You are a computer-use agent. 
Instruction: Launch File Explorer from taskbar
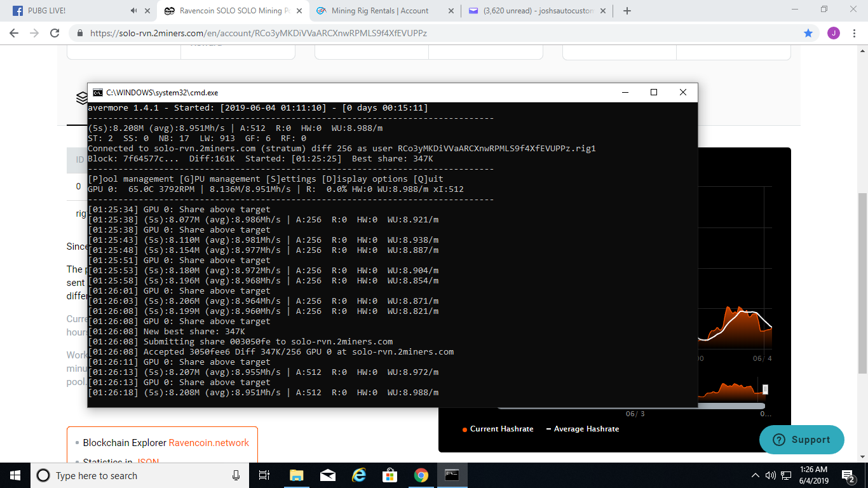(297, 475)
